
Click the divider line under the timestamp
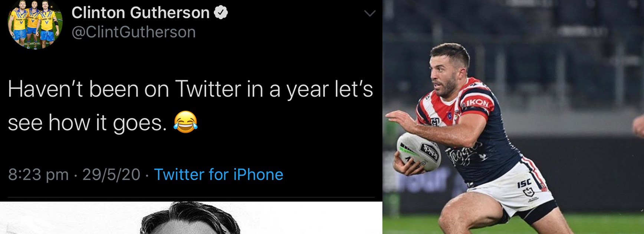191,197
